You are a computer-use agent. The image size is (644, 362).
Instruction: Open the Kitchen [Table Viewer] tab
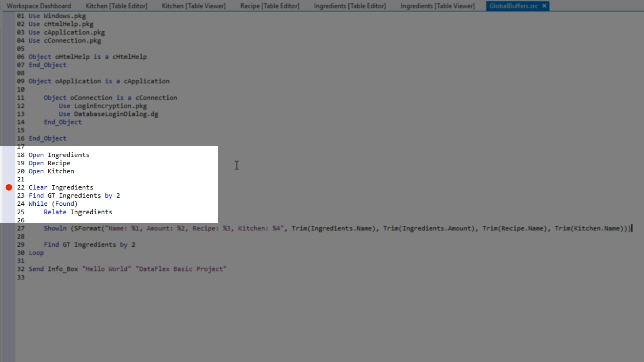point(194,6)
